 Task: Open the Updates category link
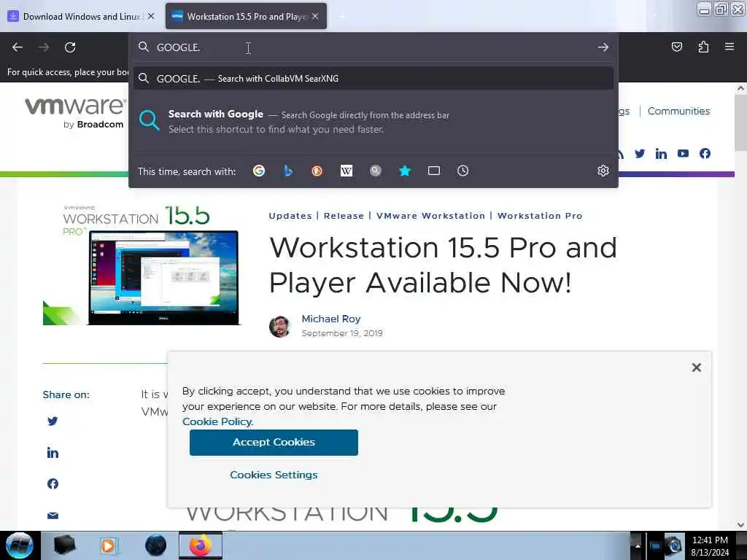(x=290, y=216)
